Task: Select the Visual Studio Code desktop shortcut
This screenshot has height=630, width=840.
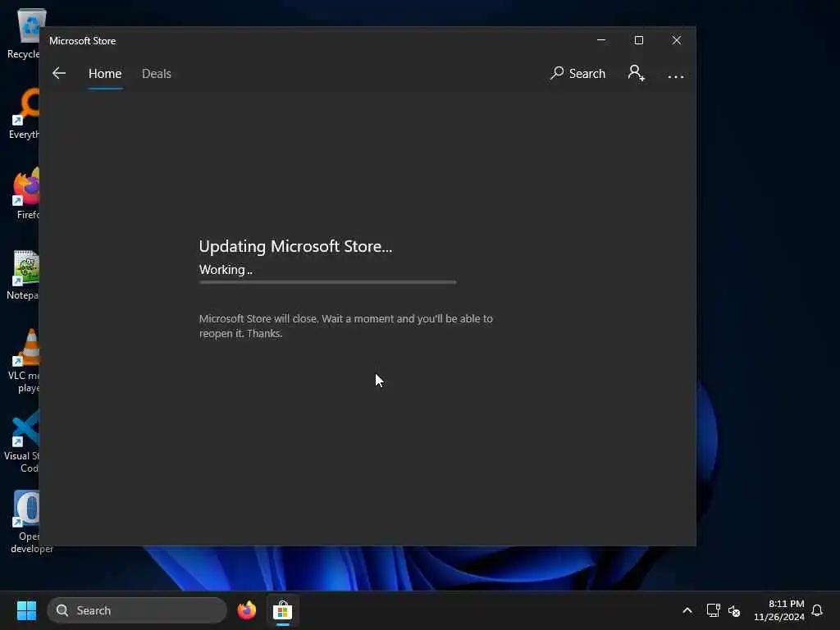Action: (x=22, y=441)
